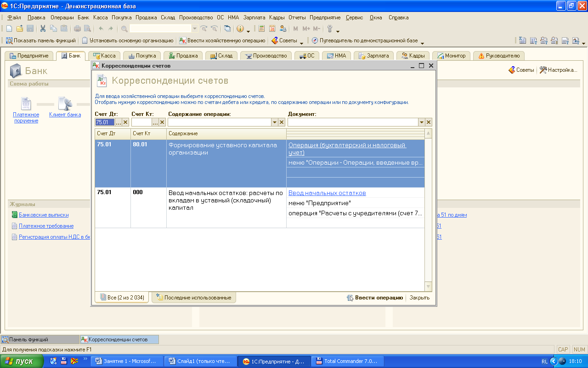The width and height of the screenshot is (588, 368).
Task: Click the Copy toolbar icon
Action: tap(53, 29)
